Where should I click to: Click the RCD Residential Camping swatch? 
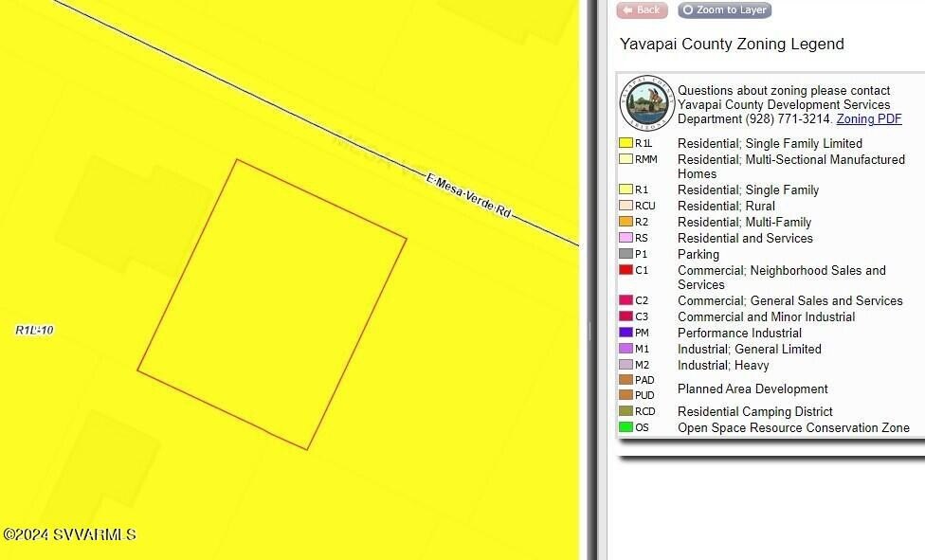coord(626,411)
